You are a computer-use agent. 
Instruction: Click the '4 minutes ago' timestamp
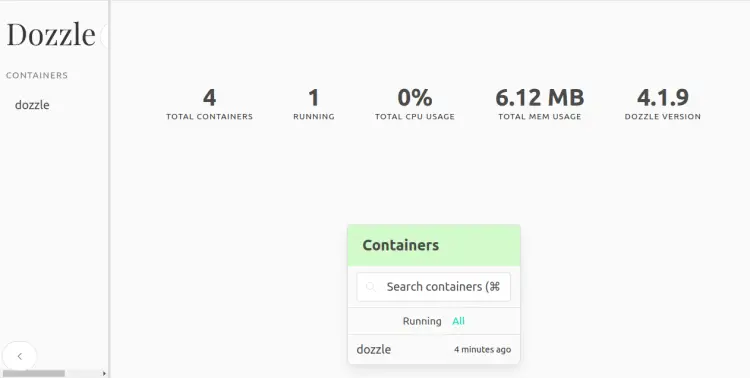coord(482,350)
